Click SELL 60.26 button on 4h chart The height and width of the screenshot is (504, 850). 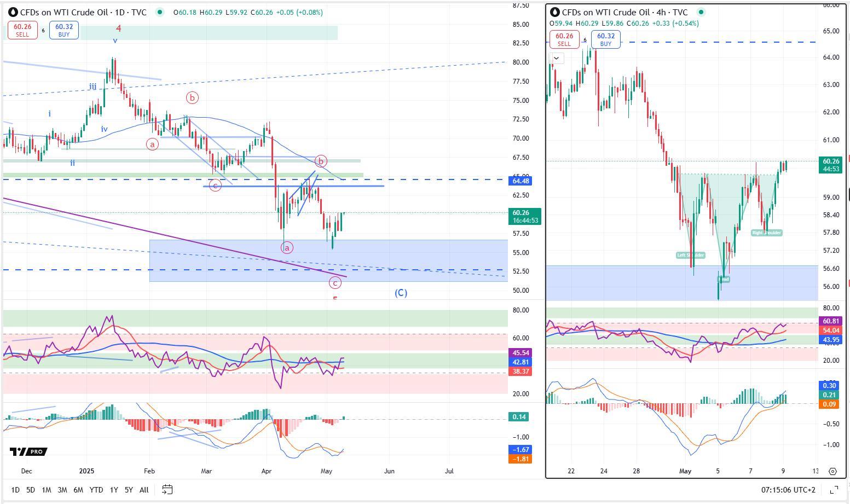pyautogui.click(x=564, y=40)
